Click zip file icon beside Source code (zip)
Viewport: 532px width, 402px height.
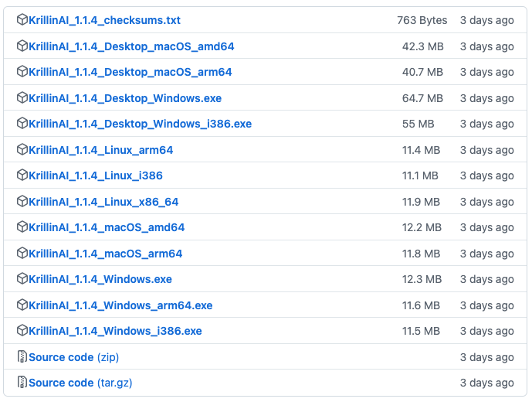coord(22,356)
